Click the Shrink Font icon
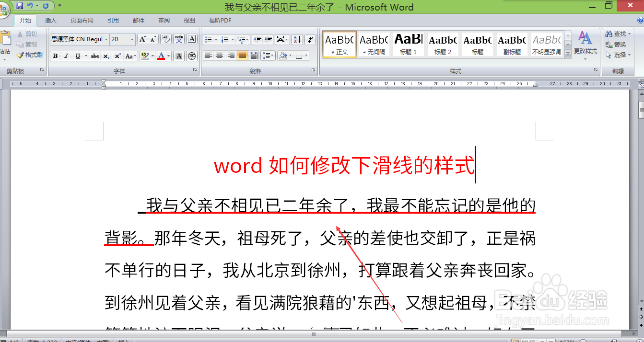This screenshot has height=342, width=644. coord(153,39)
